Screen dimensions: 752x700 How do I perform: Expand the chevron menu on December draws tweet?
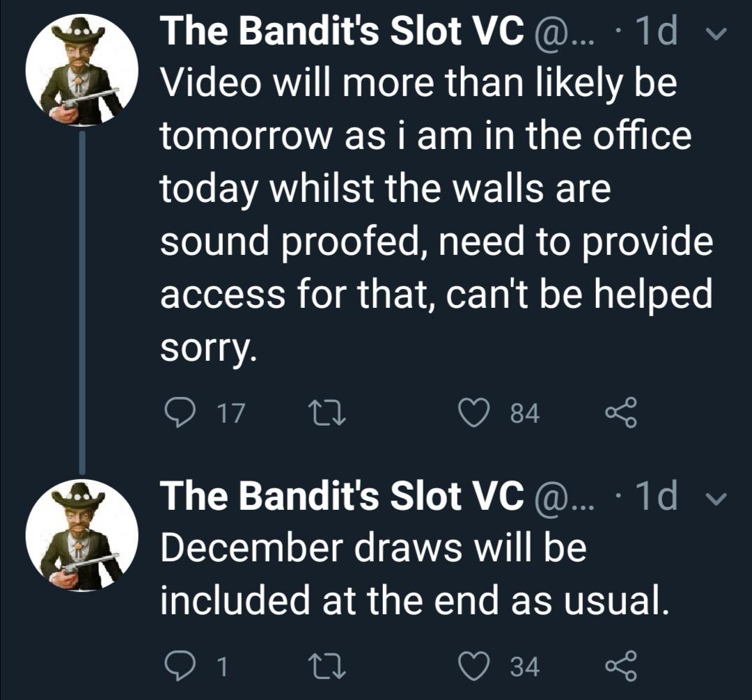pyautogui.click(x=717, y=499)
